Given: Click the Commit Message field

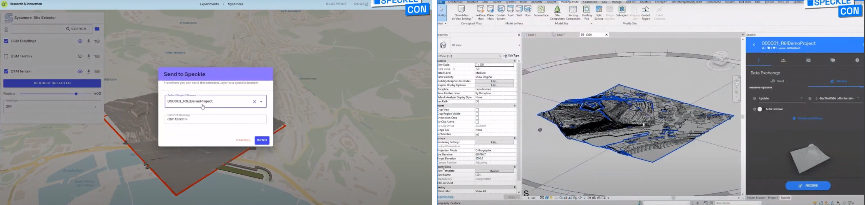Looking at the screenshot, I should pyautogui.click(x=216, y=119).
